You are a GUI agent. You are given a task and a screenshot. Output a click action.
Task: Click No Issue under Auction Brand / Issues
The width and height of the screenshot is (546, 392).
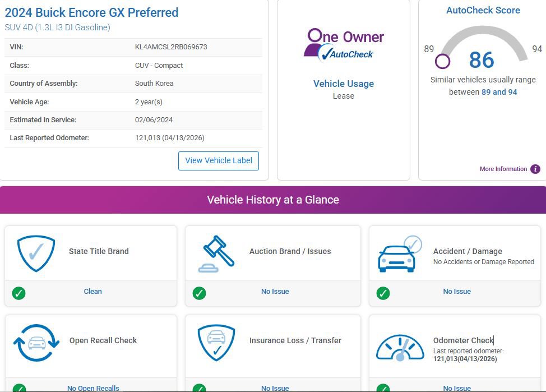coord(275,291)
